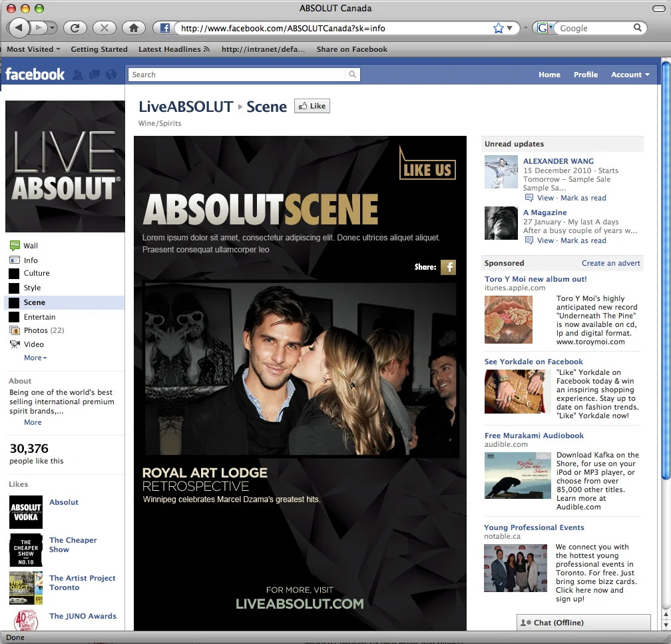Select the Entertain tab
671x644 pixels.
point(39,317)
